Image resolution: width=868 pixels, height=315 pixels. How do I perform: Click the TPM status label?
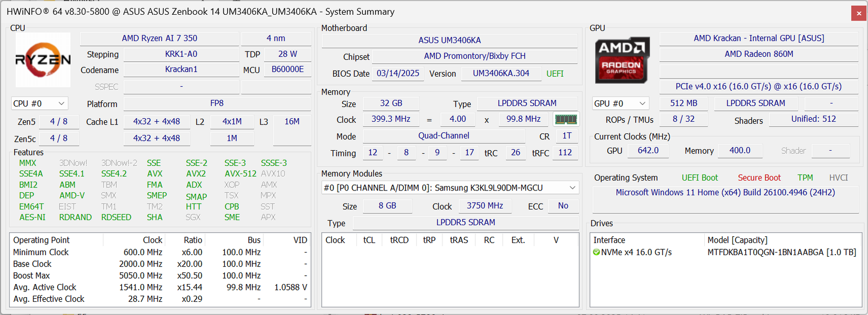[x=805, y=178]
